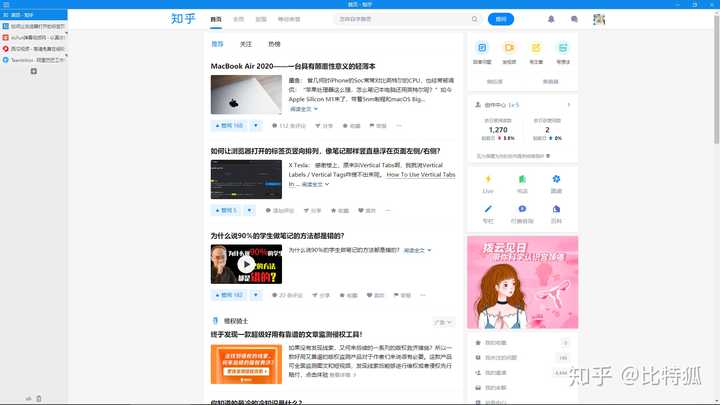Go to the 首页 nav item
Image resolution: width=720 pixels, height=405 pixels.
pyautogui.click(x=216, y=19)
